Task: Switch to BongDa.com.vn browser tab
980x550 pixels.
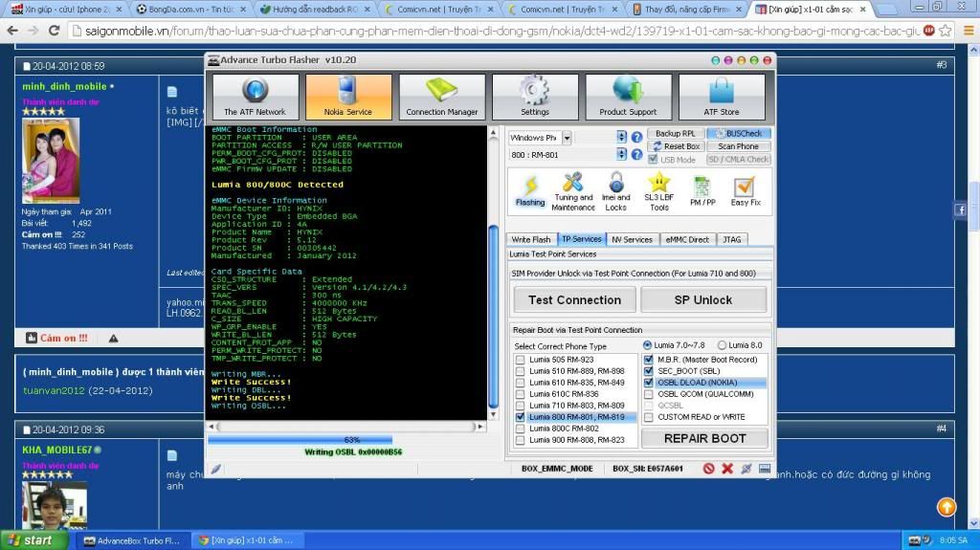Action: 191,10
